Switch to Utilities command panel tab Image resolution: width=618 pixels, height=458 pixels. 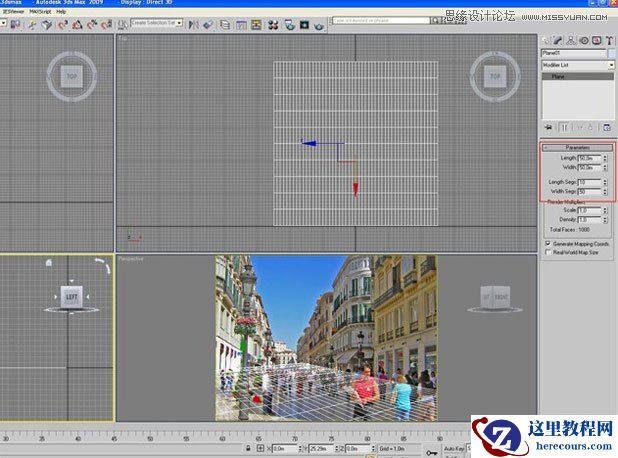pyautogui.click(x=609, y=40)
